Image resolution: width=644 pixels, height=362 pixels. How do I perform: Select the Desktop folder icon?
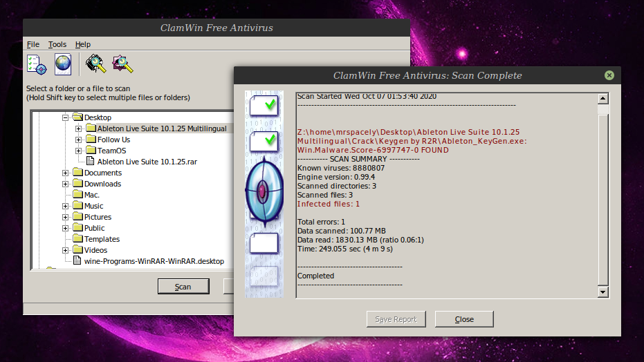pyautogui.click(x=77, y=117)
